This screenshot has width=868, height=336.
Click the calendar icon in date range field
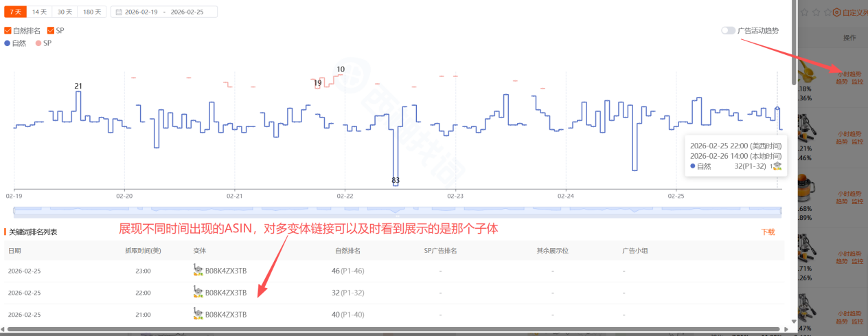pyautogui.click(x=119, y=12)
